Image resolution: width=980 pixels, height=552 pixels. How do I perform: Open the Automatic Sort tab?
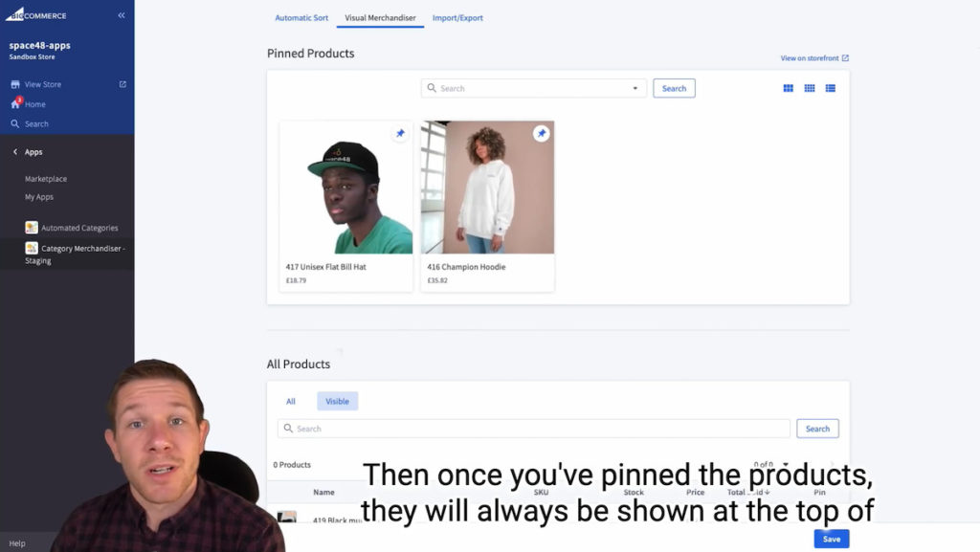pos(301,17)
